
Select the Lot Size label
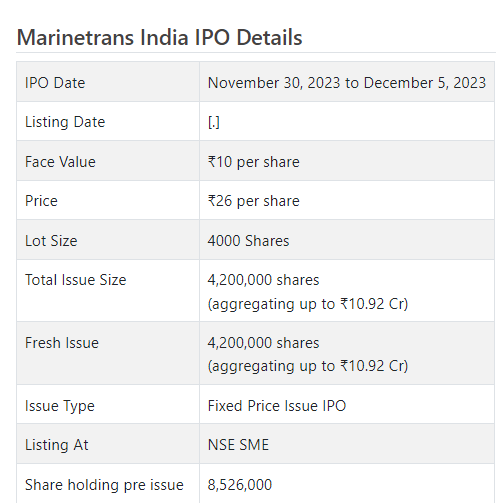coord(51,241)
